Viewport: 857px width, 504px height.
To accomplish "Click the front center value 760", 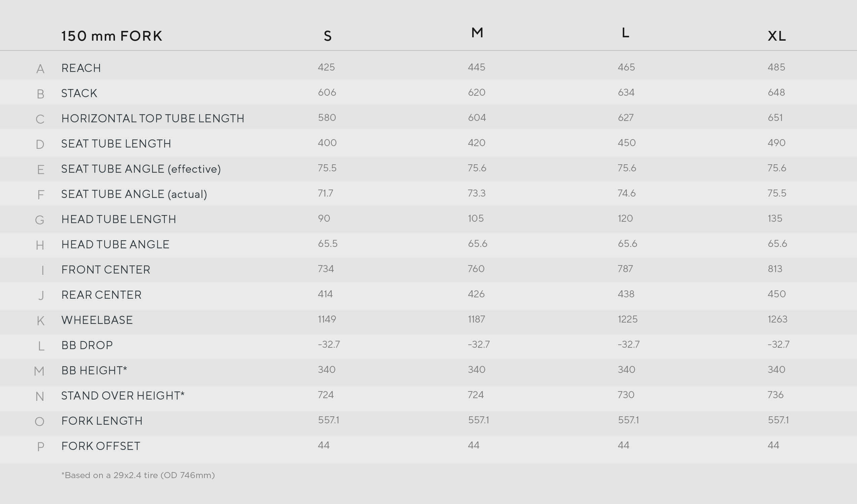I will 476,269.
